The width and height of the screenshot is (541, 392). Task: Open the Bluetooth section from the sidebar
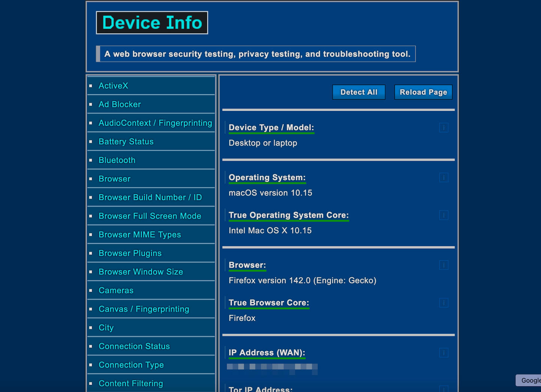tap(117, 160)
